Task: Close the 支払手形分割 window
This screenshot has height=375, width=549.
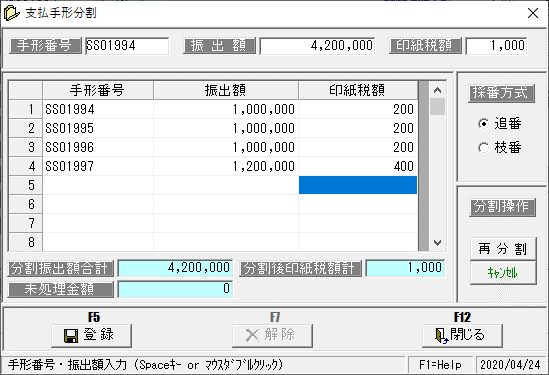Action: (533, 13)
